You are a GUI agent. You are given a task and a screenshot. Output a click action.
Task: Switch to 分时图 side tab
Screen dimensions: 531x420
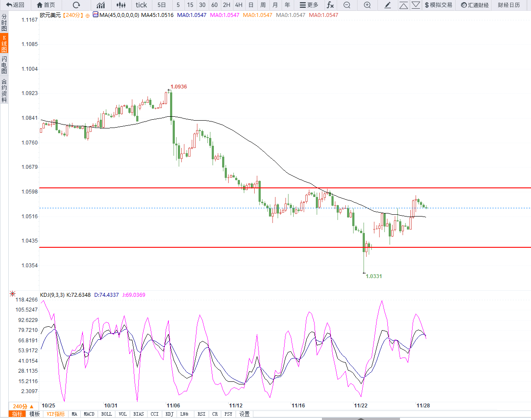point(4,22)
